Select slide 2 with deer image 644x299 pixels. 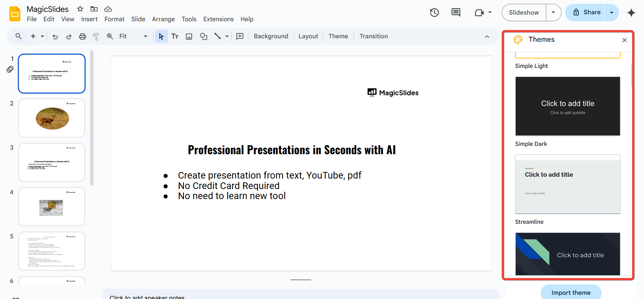click(52, 118)
